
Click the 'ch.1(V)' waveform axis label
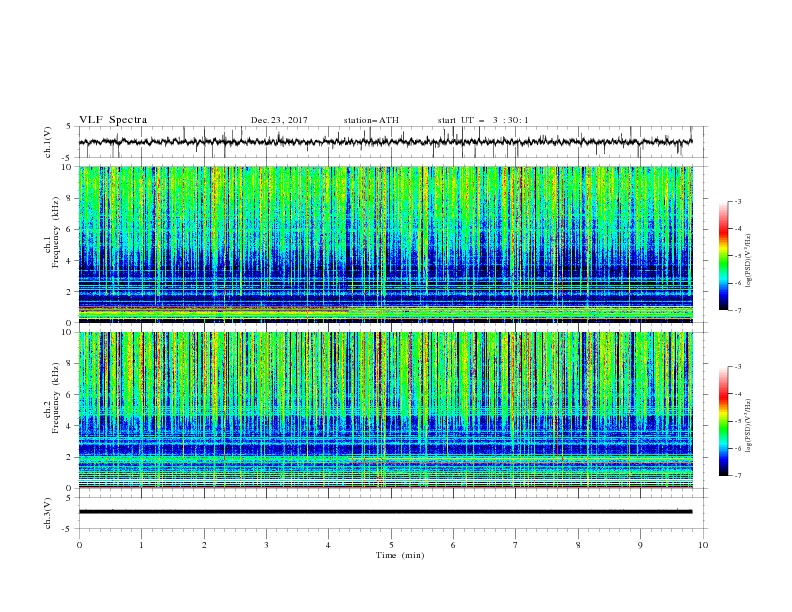tap(48, 142)
